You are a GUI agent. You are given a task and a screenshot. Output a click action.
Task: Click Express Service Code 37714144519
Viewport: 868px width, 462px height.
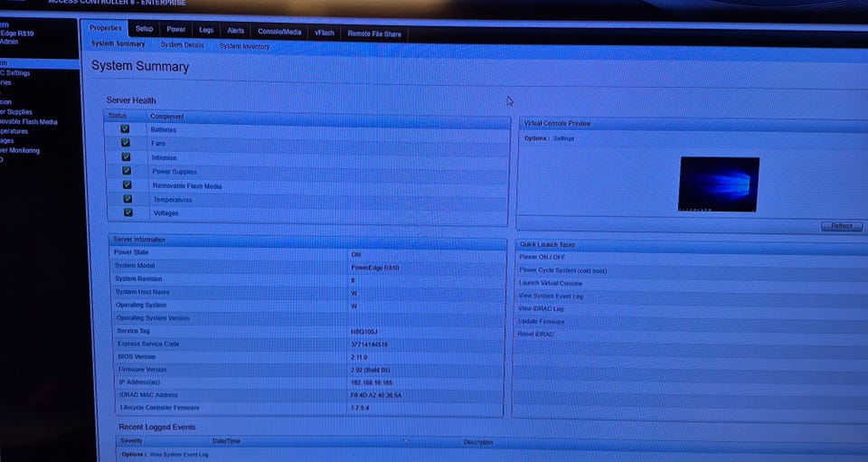pos(369,344)
